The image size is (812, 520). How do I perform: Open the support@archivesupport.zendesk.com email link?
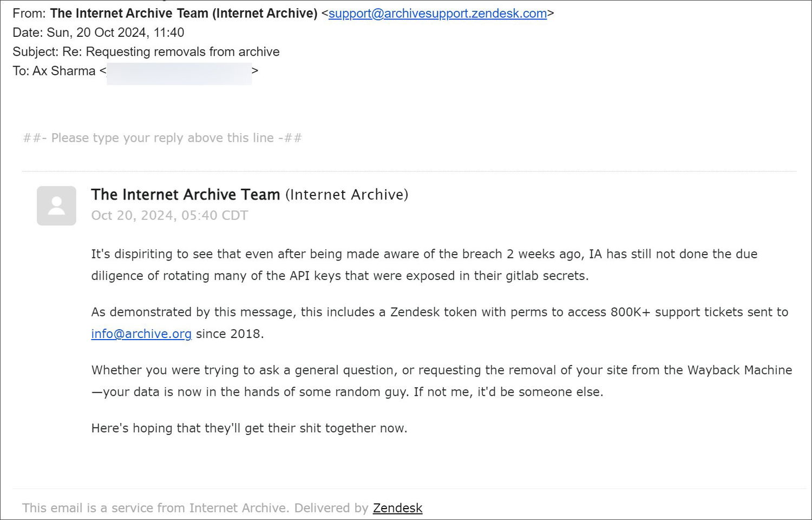[x=437, y=14]
